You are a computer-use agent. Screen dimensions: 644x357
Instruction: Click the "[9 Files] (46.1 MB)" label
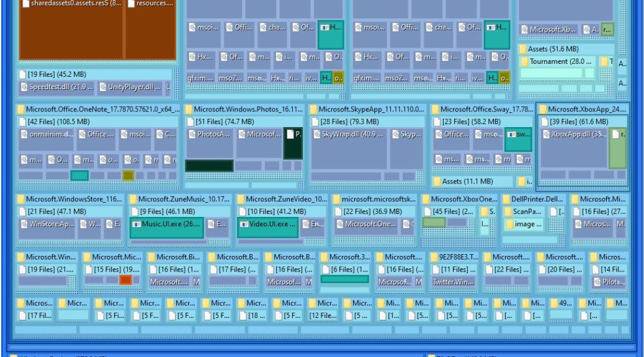click(x=167, y=212)
